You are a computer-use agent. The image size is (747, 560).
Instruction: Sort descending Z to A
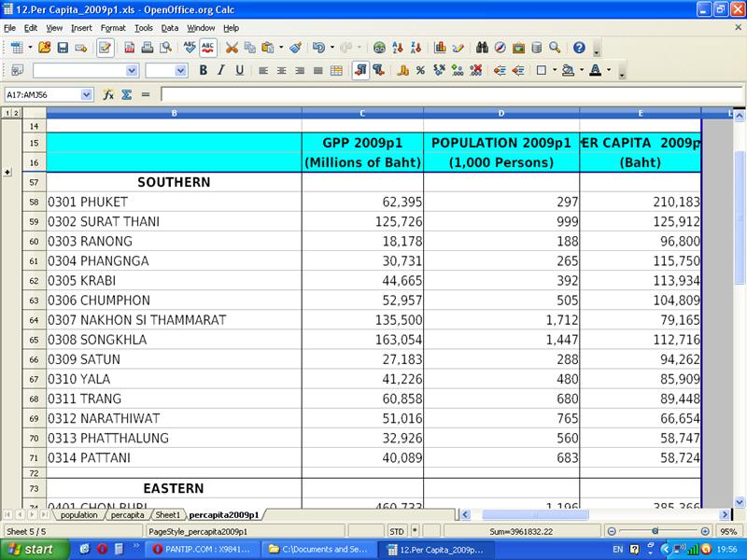(x=416, y=48)
